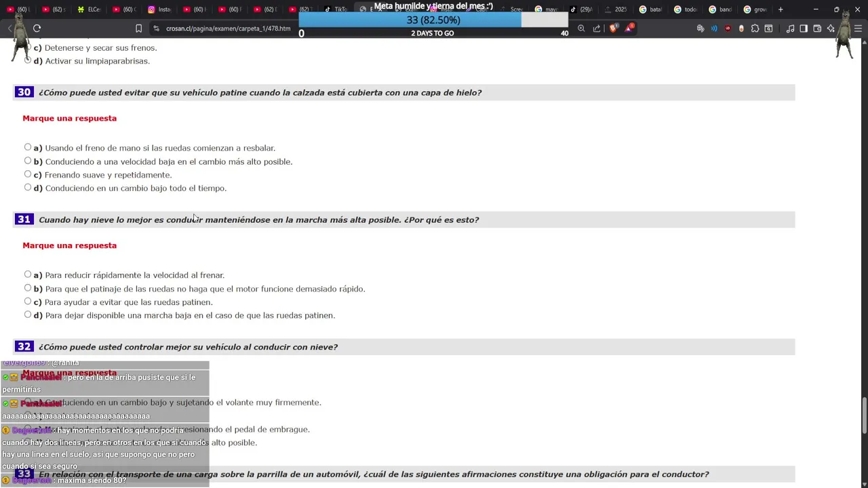
Task: Select option b) Para que el patinaje de las ruedas
Action: click(28, 288)
